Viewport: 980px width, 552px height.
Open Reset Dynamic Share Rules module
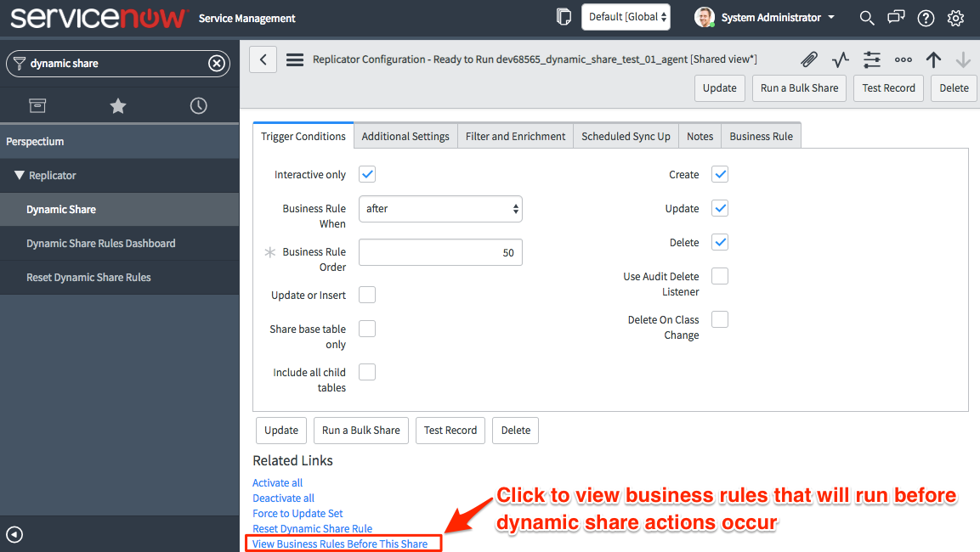(119, 277)
